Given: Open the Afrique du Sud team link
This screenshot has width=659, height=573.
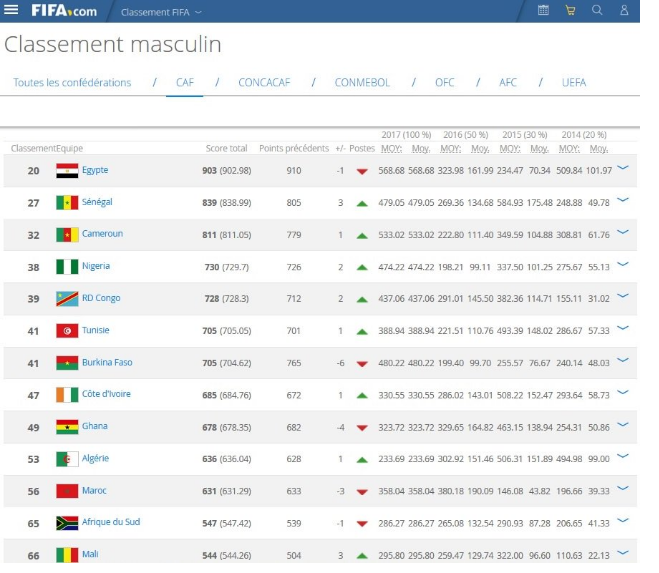Looking at the screenshot, I should tap(111, 522).
